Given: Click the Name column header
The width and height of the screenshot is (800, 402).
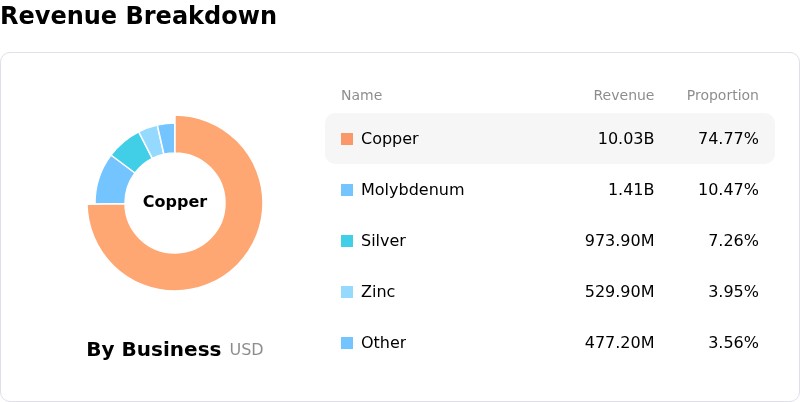Looking at the screenshot, I should point(361,95).
